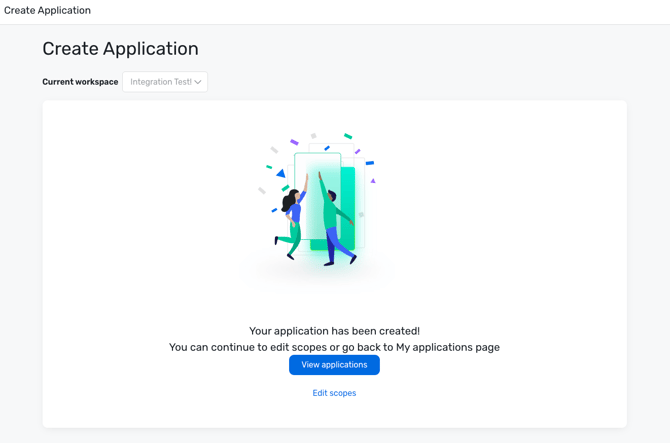Screen dimensions: 670x443
Task: Click the small purple triangle confetti on the right
Action: (x=373, y=181)
